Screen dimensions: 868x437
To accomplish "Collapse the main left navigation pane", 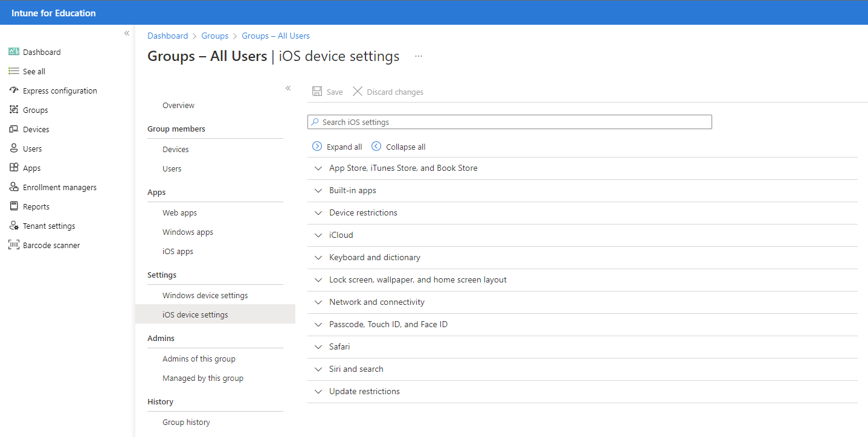I will pyautogui.click(x=127, y=33).
